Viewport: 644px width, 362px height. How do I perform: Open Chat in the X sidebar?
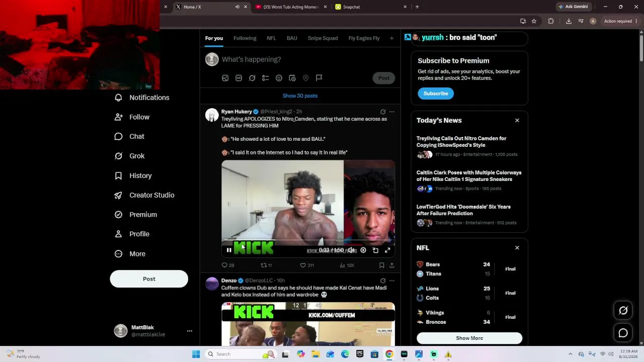point(130,136)
